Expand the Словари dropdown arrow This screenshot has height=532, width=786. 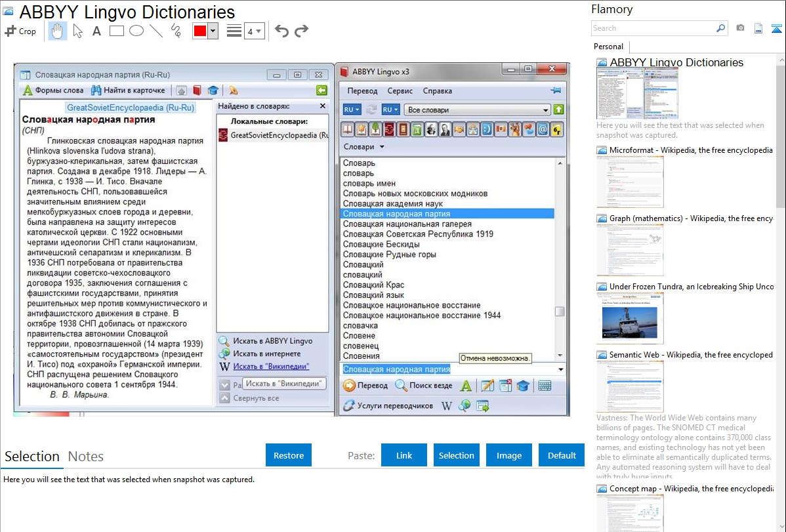coord(382,147)
